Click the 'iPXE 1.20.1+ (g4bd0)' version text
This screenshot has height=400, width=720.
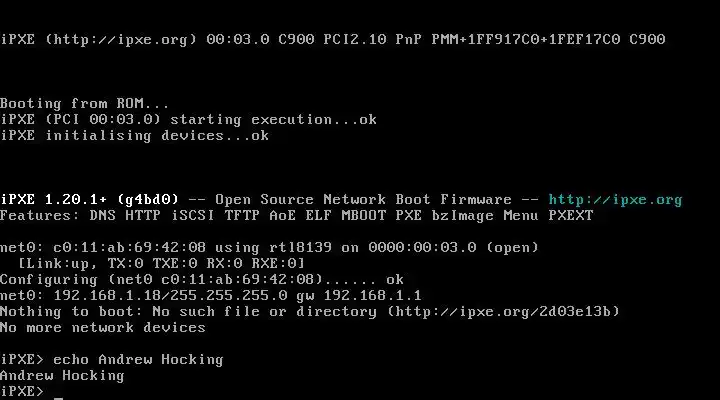[89, 200]
